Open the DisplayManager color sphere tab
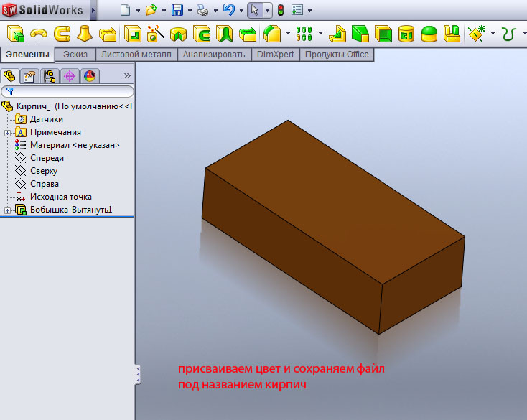This screenshot has width=527, height=420. 90,75
